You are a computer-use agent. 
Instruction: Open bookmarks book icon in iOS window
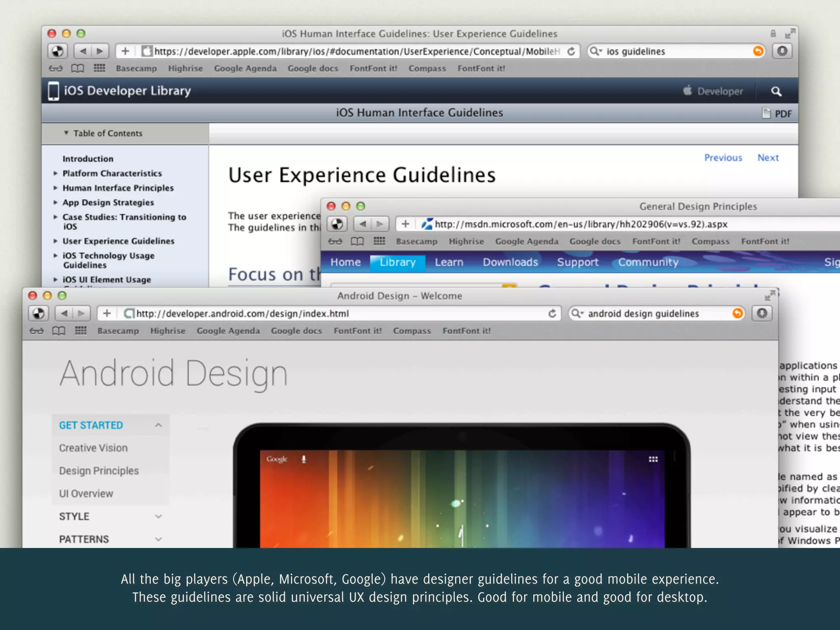(78, 68)
